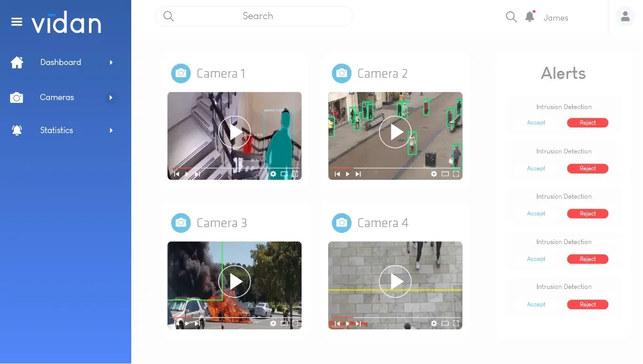Expand the Cameras sidebar section
This screenshot has height=364, width=643.
(x=112, y=98)
